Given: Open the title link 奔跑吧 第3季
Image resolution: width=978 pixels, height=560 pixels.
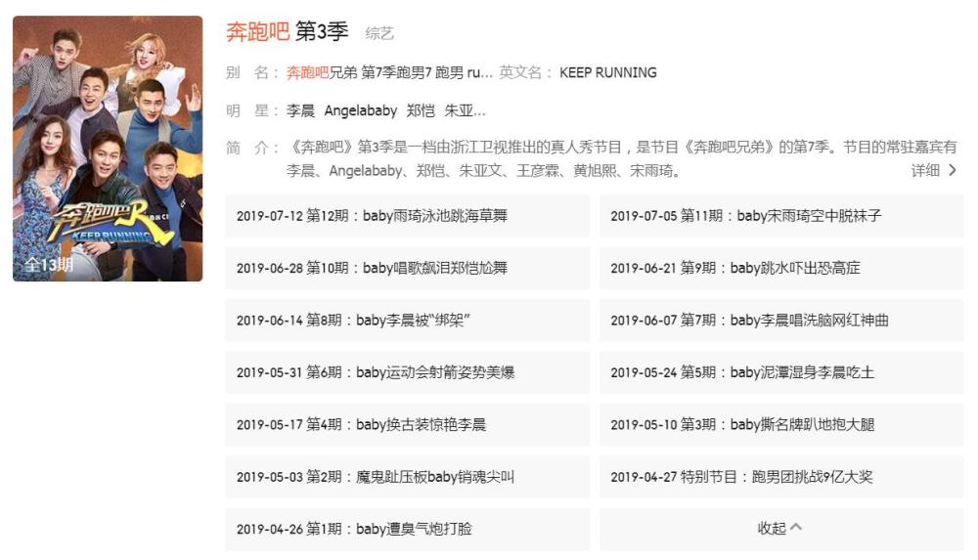Looking at the screenshot, I should tap(287, 31).
